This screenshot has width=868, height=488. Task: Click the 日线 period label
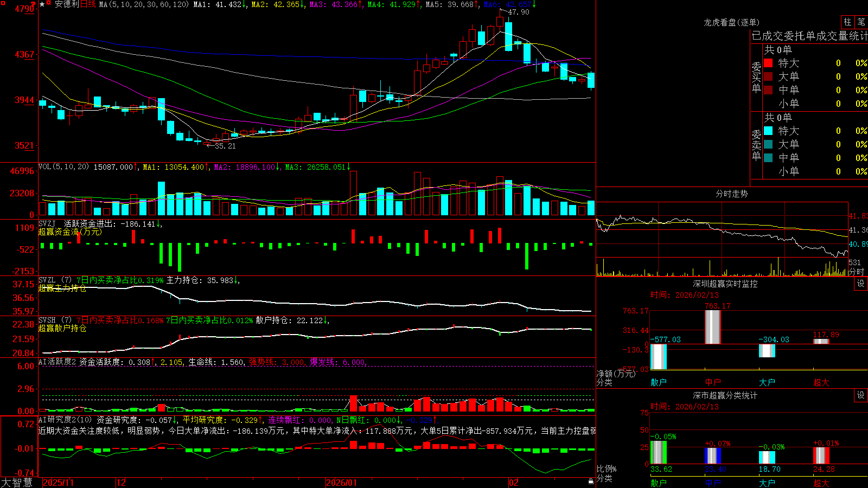[88, 4]
